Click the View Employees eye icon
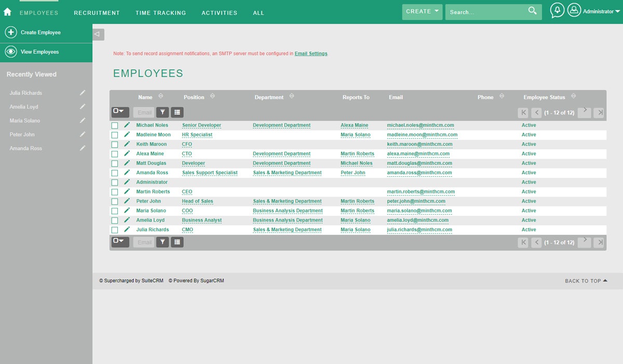The image size is (623, 364). click(x=11, y=52)
